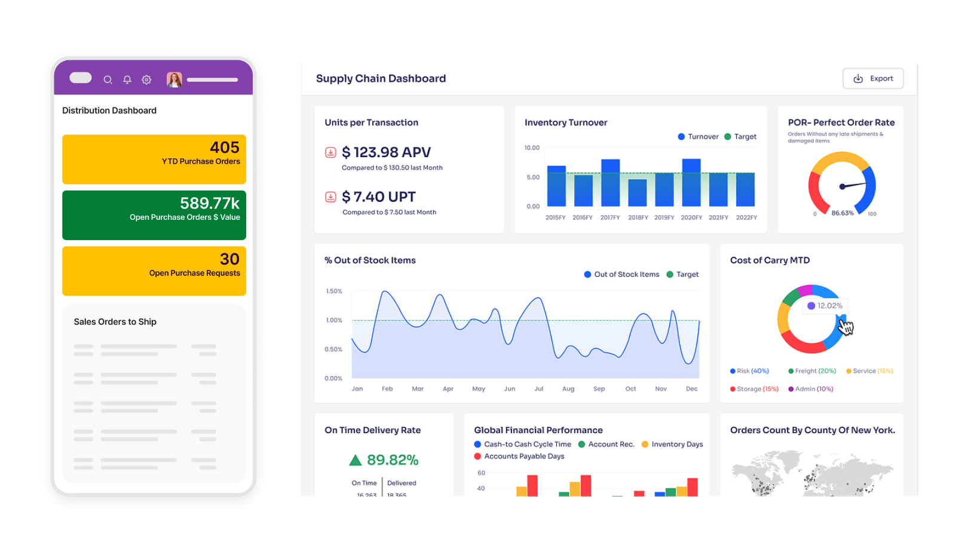Click the green up triangle delivery indicator
The image size is (980, 552).
coord(356,460)
